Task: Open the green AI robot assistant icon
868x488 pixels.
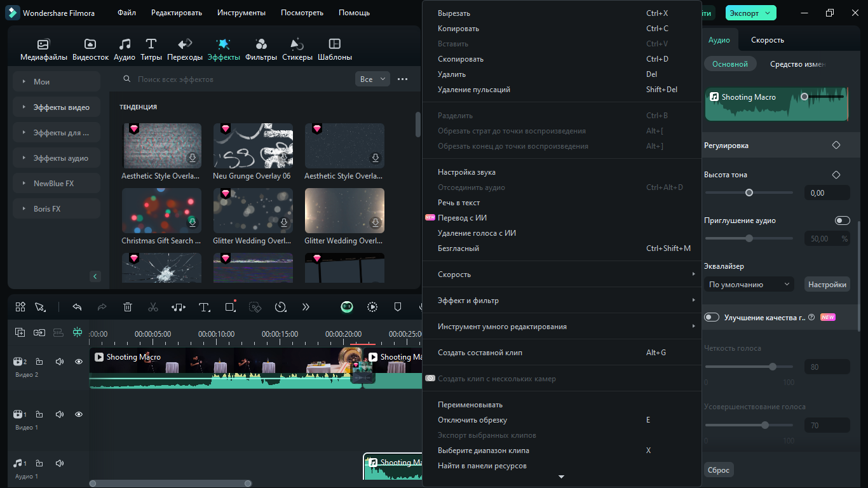Action: point(347,307)
